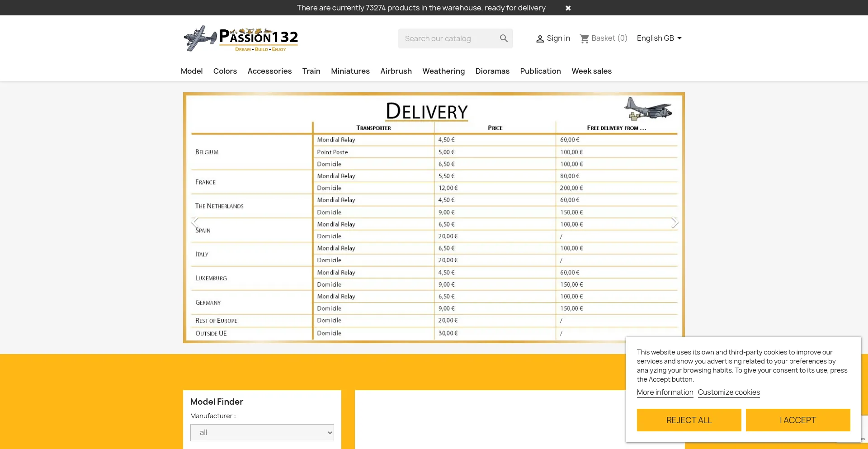Open the Model menu
This screenshot has width=868, height=449.
tap(192, 71)
